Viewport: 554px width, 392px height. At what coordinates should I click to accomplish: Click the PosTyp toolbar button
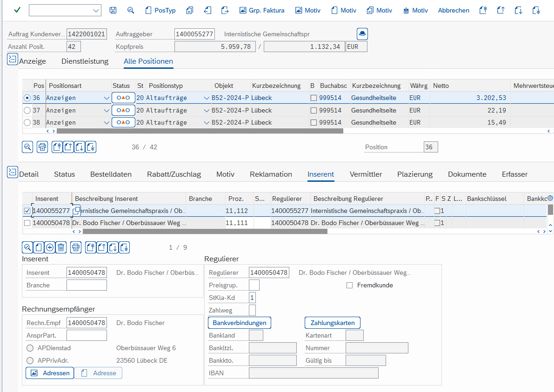(x=160, y=10)
